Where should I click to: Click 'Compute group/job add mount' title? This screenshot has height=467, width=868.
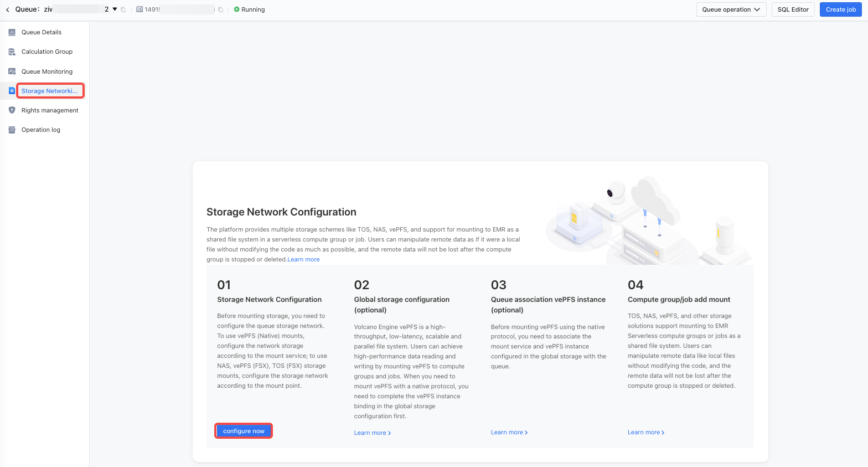[679, 299]
